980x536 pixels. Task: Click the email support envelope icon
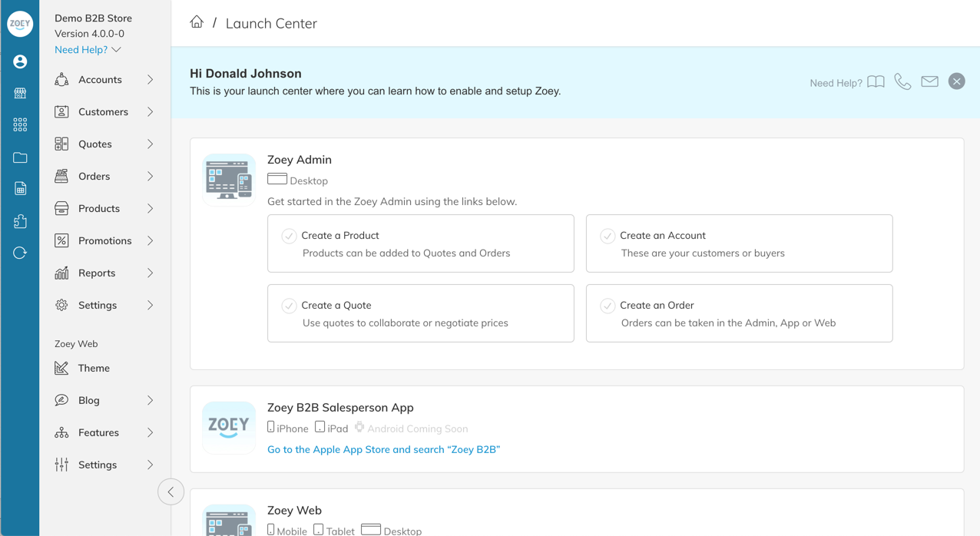pyautogui.click(x=929, y=81)
